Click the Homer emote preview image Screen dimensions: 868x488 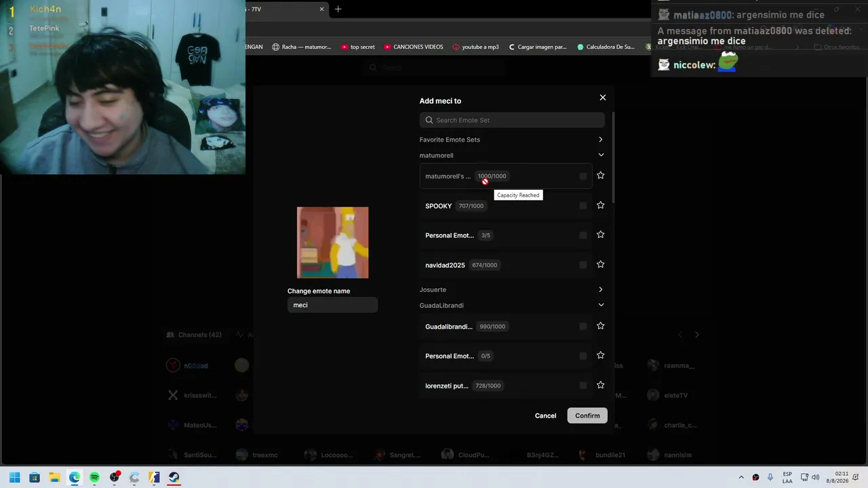pos(333,243)
